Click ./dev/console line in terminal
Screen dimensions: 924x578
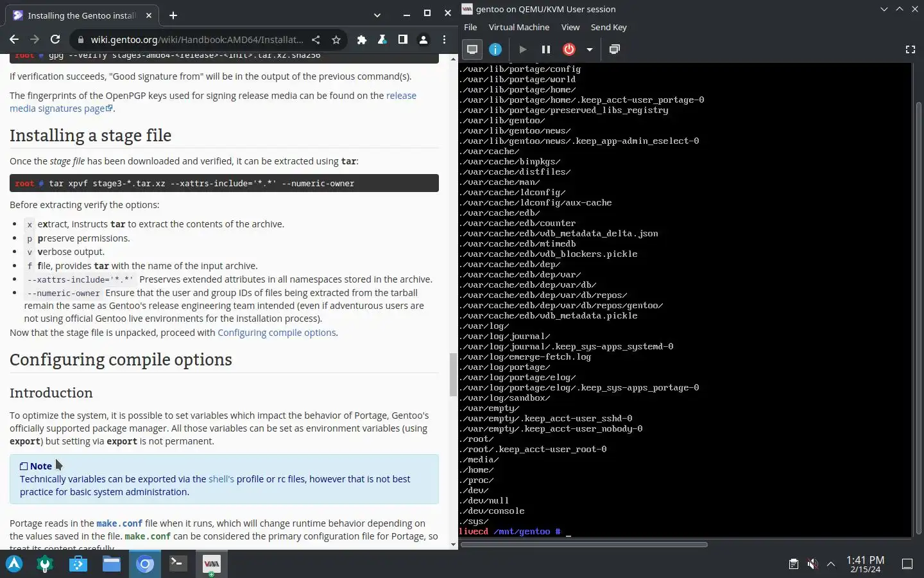pos(492,511)
